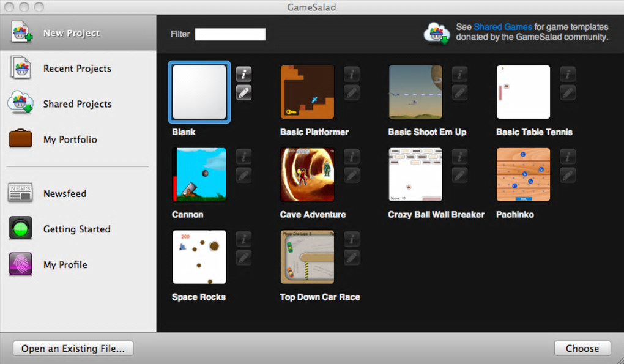Click the pencil beside Basic Table Tennis
Screen dimensions: 624x364
568,93
